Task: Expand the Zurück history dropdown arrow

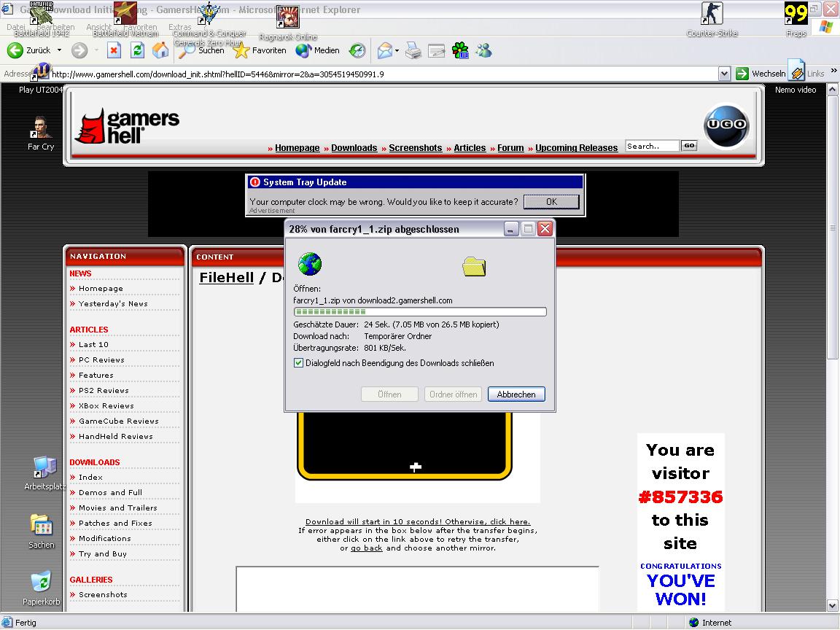Action: tap(59, 50)
